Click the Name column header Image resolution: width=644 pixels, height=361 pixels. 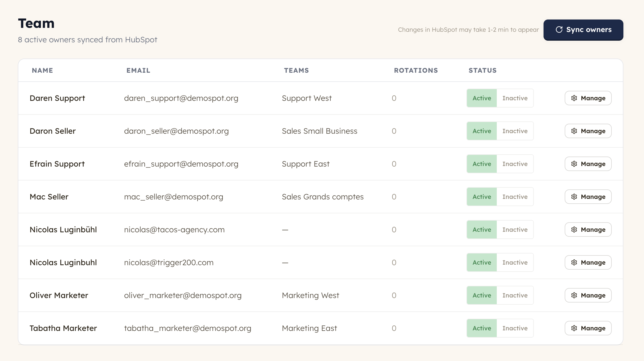tap(42, 70)
